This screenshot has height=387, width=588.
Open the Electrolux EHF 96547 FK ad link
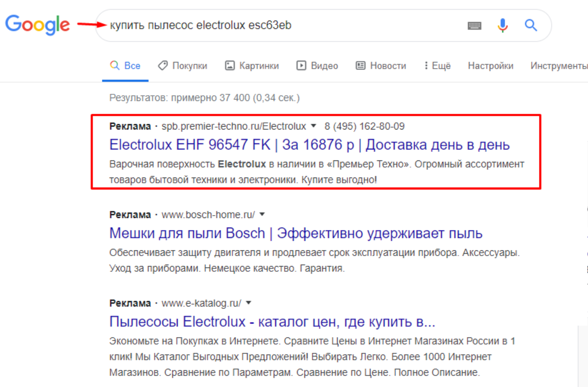click(309, 144)
